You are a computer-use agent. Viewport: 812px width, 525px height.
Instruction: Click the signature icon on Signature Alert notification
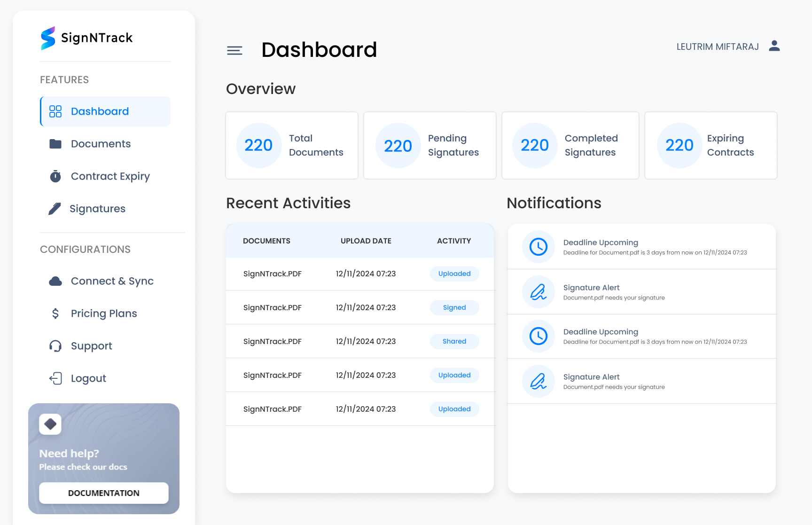(x=538, y=291)
